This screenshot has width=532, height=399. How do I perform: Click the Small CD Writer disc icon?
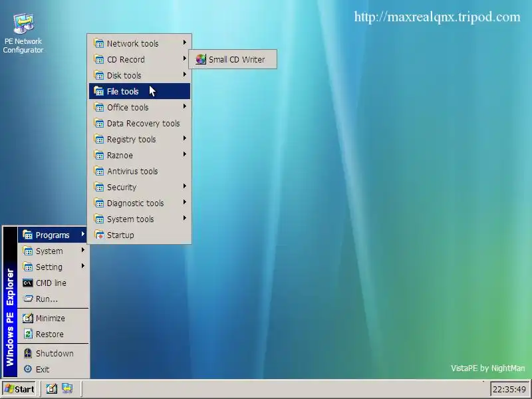point(201,59)
